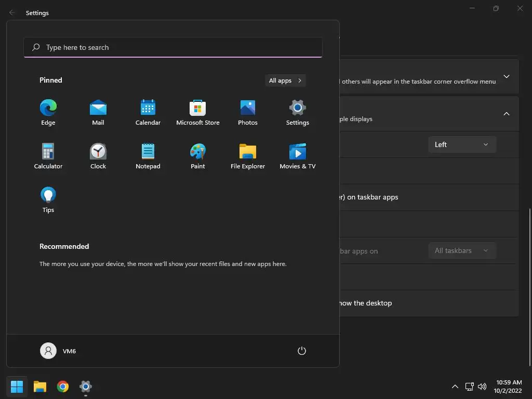Open the All taskbars dropdown

point(462,251)
